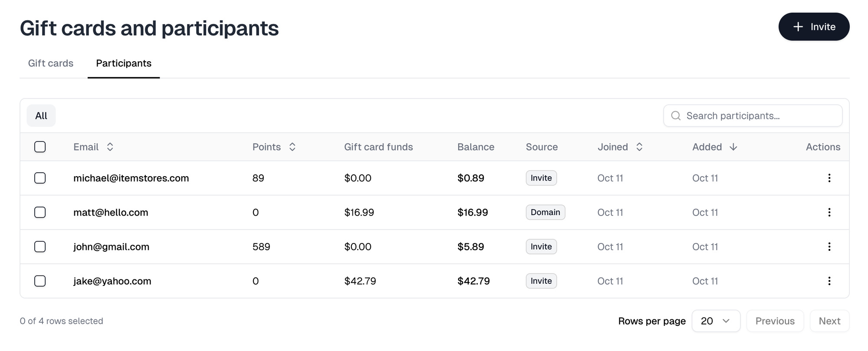Click the $42.79 gift card funds value
Screen dimensions: 868x351
pyautogui.click(x=360, y=281)
